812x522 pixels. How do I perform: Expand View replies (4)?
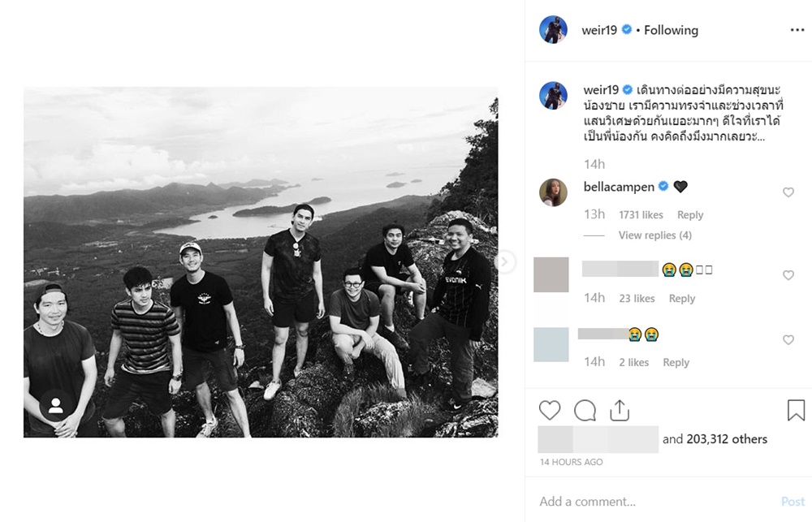(654, 235)
